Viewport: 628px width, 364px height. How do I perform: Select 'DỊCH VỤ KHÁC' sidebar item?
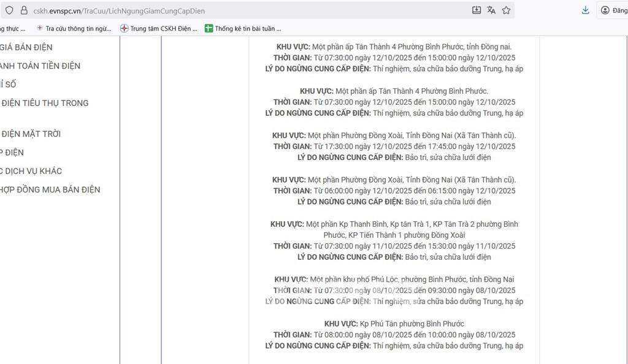(x=31, y=171)
